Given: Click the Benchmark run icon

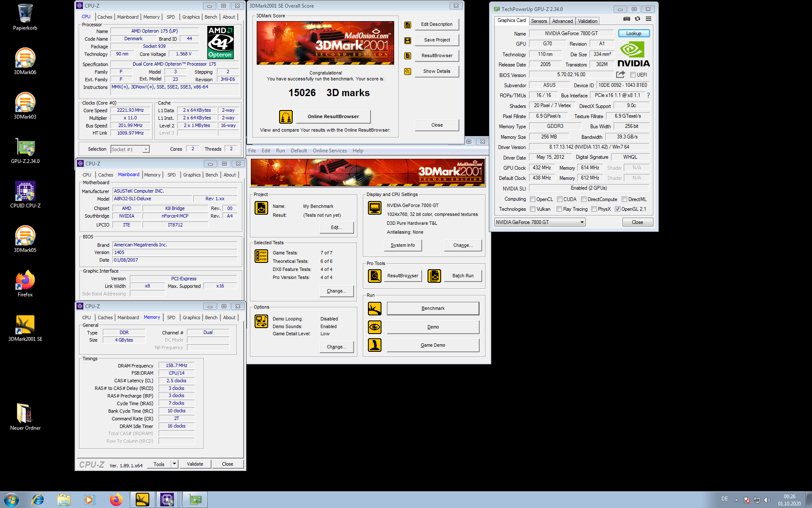Looking at the screenshot, I should pyautogui.click(x=375, y=309).
